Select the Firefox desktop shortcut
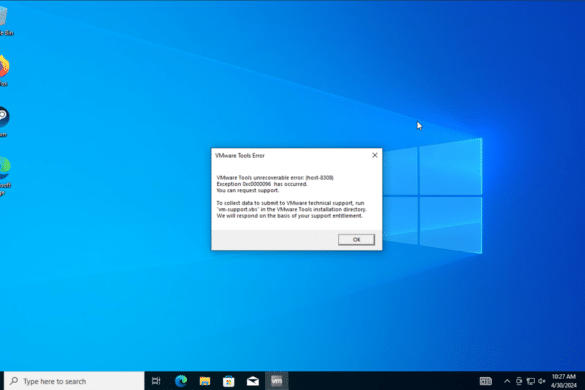 point(4,71)
